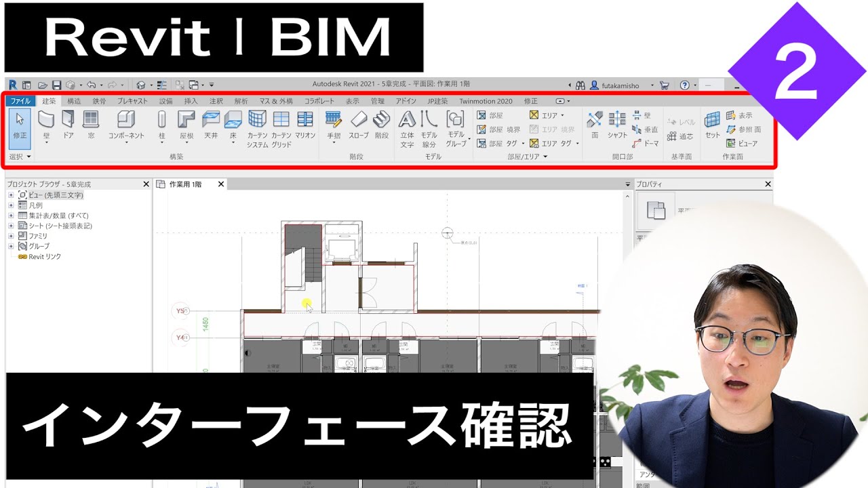Expand the シート (シート接頭表記) node
Screen dimensions: 868x488
(x=11, y=226)
